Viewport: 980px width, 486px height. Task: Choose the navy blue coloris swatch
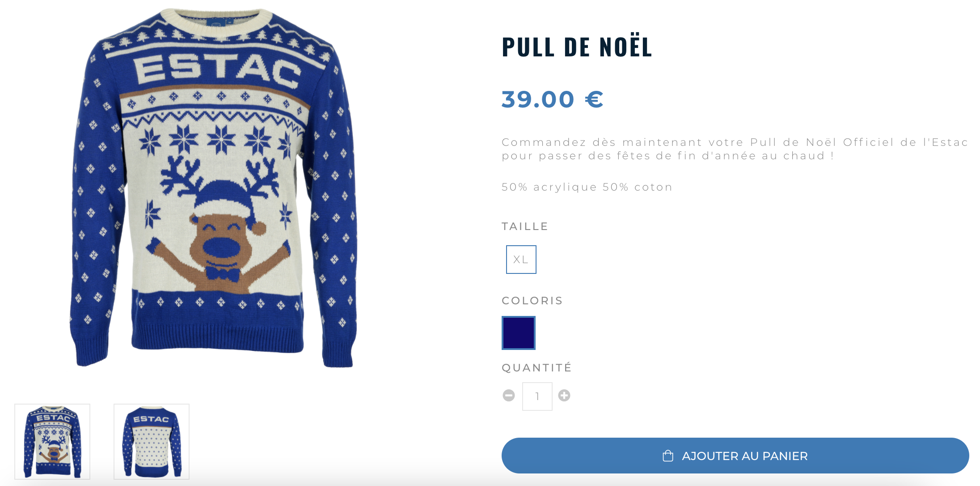(x=519, y=333)
